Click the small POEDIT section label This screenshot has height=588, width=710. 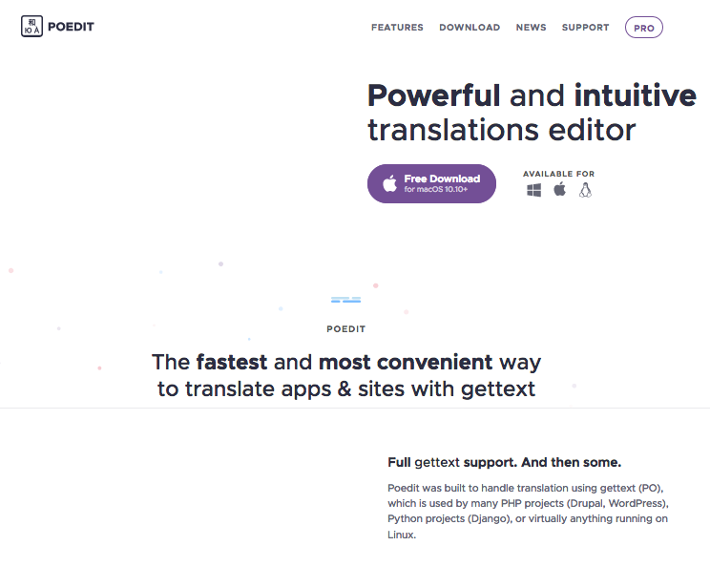pos(346,329)
